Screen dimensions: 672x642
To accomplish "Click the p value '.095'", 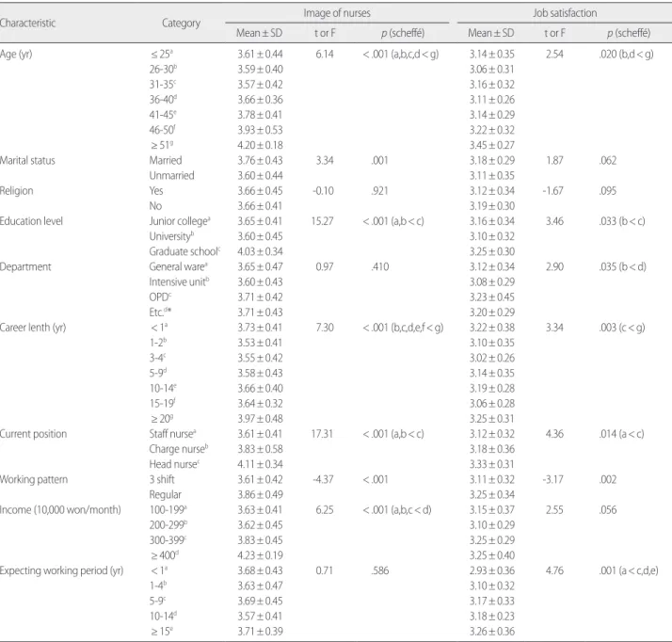I will (608, 191).
